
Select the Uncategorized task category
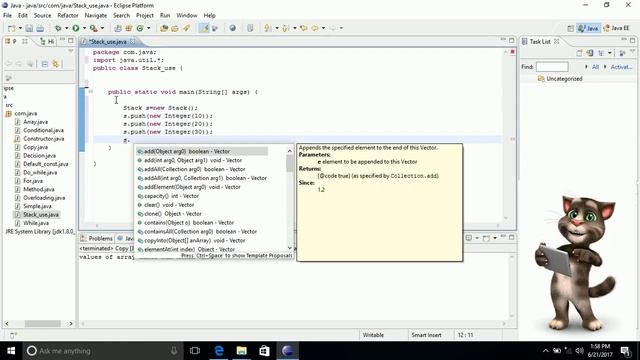(560, 79)
